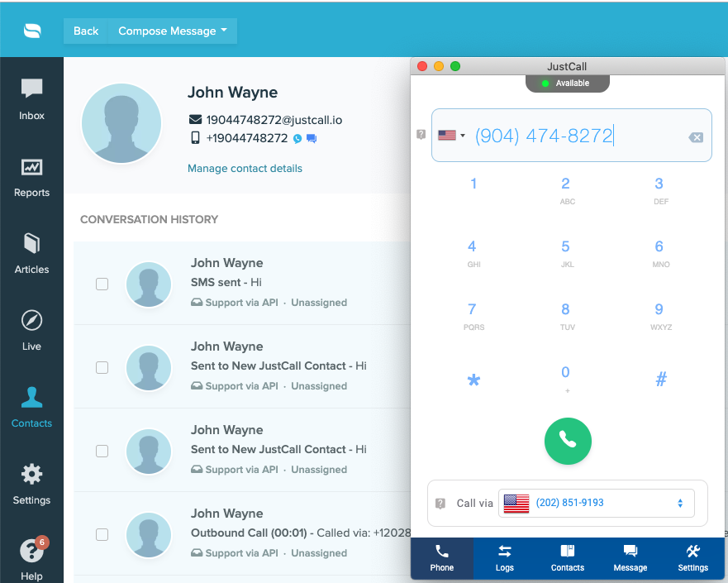Click the JustCall window title bar
This screenshot has height=583, width=728.
[x=568, y=66]
